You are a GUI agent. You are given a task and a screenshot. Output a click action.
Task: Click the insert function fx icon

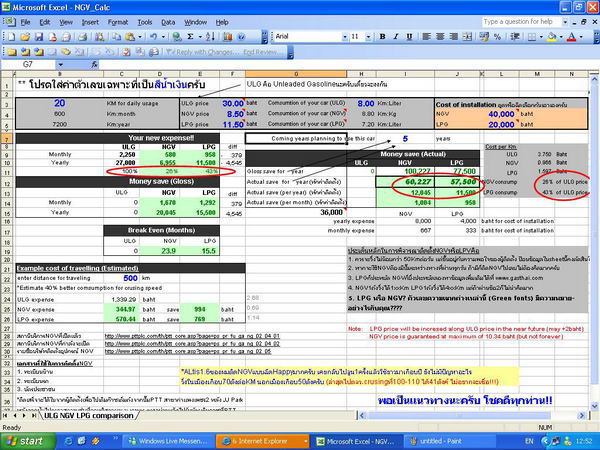90,63
